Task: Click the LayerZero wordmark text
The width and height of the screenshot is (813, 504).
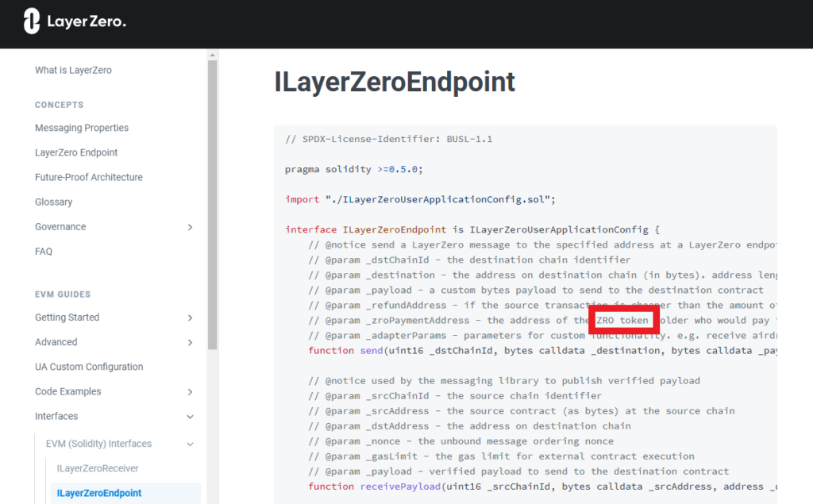Action: pyautogui.click(x=87, y=21)
